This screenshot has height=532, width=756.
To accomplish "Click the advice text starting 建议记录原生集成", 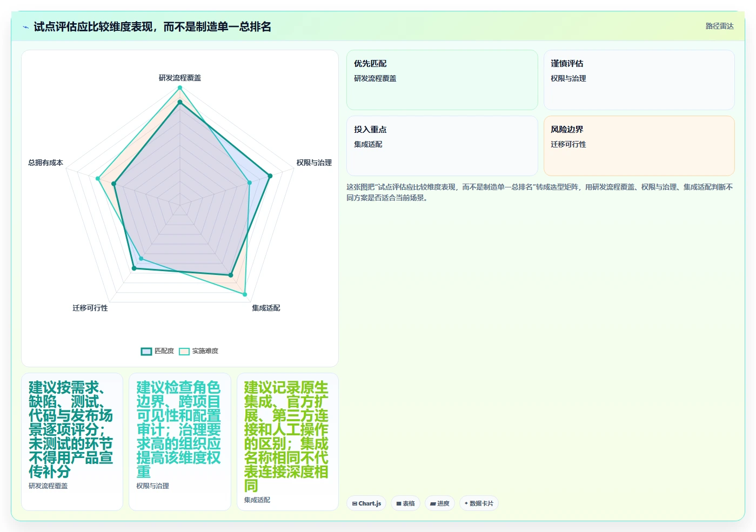I will pyautogui.click(x=286, y=436).
